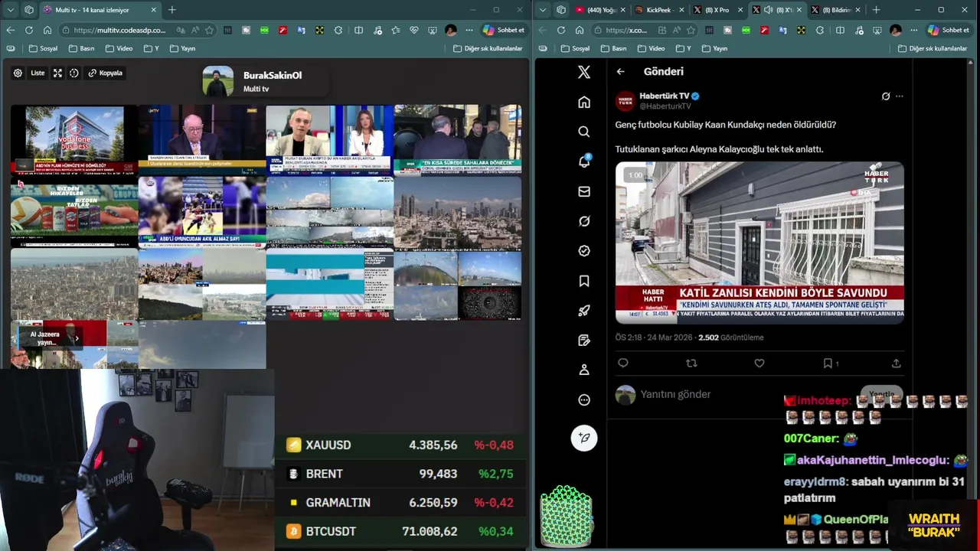Open Yayın bookmarks folder in X window
The height and width of the screenshot is (551, 980).
[x=714, y=48]
